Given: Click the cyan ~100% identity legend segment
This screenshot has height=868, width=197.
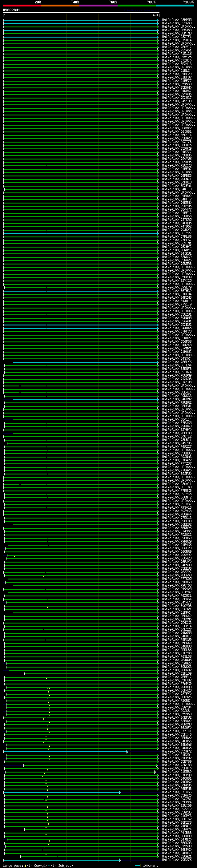Looking at the screenshot, I should (x=175, y=6).
